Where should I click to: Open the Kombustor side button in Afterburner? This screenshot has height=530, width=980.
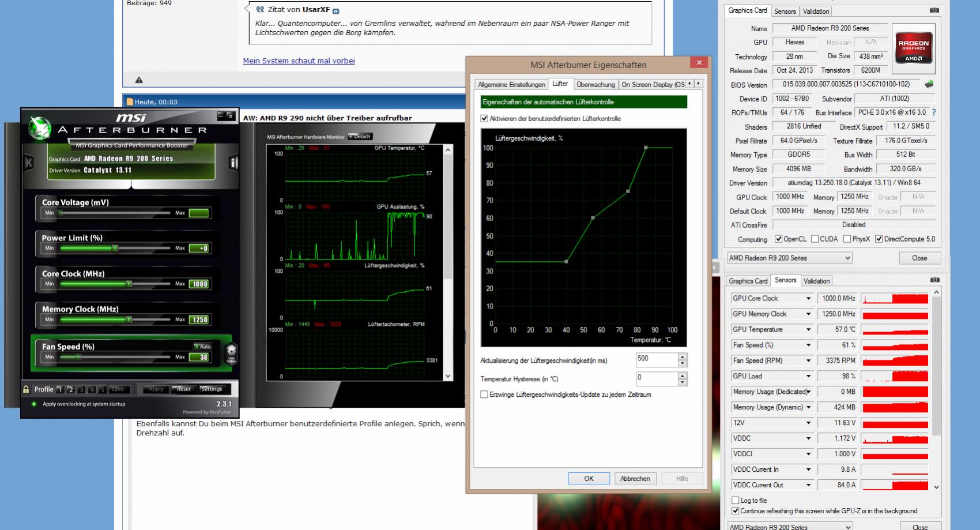tap(29, 163)
